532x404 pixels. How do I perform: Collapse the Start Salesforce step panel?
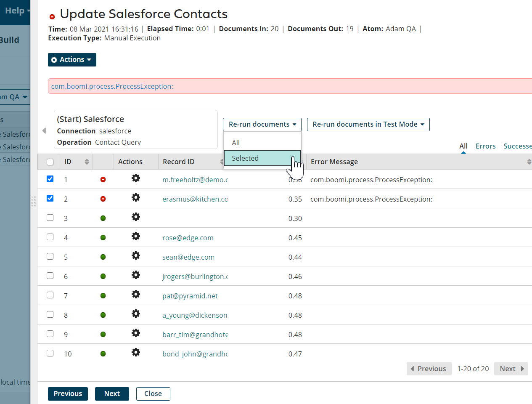44,130
